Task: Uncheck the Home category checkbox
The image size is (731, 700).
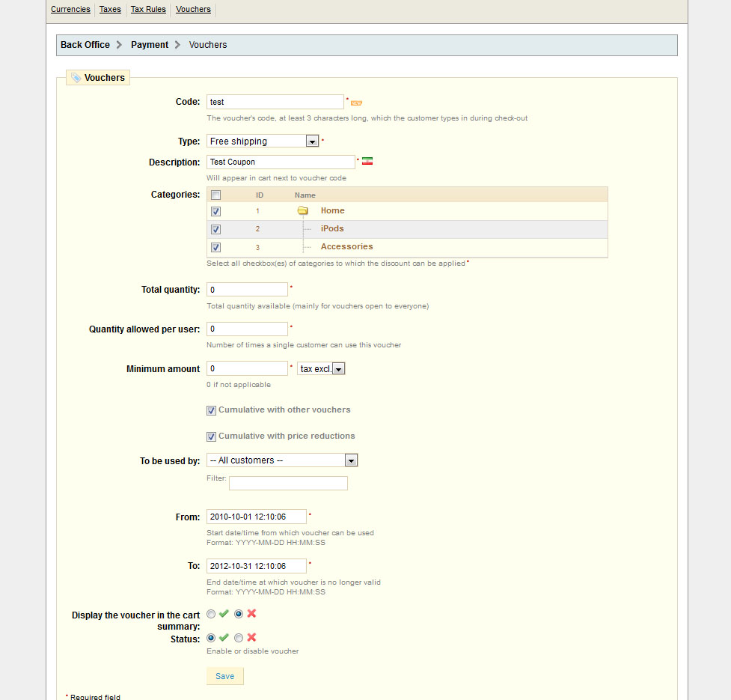Action: [215, 211]
